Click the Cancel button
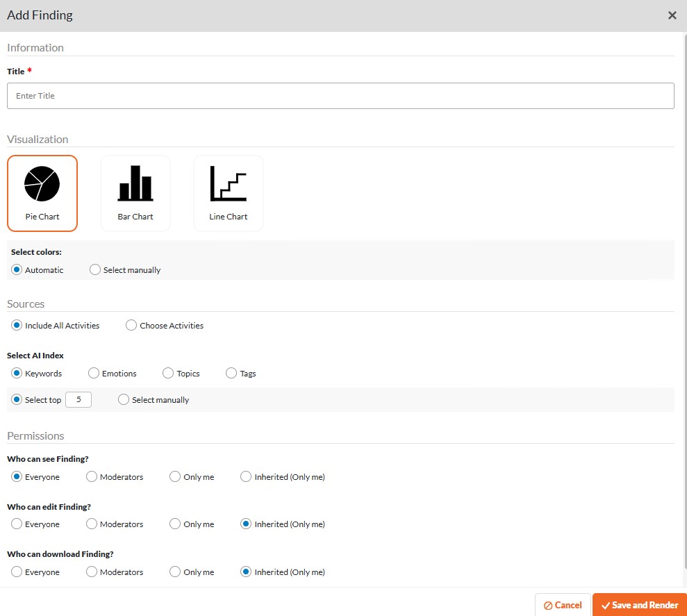 563,605
